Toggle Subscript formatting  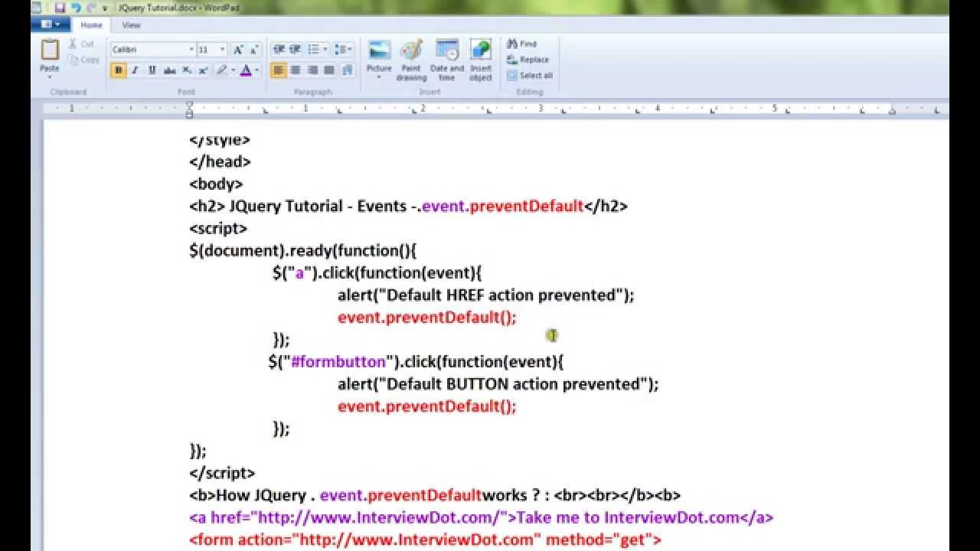(186, 70)
